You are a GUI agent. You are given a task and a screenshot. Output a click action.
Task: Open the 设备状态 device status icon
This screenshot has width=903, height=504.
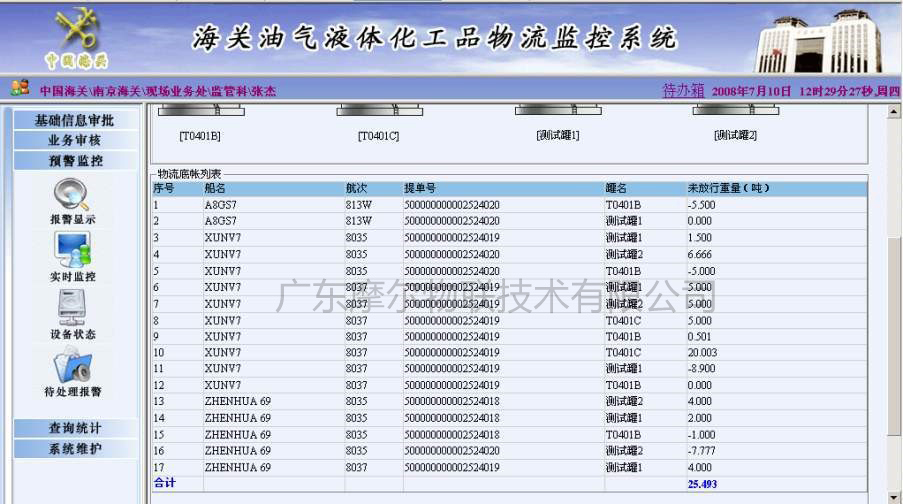(x=73, y=308)
